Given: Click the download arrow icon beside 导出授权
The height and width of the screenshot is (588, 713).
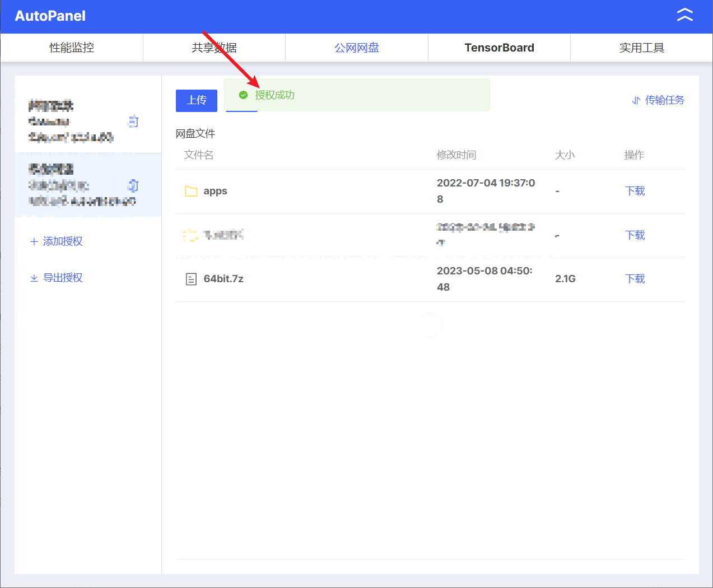Looking at the screenshot, I should tap(34, 277).
